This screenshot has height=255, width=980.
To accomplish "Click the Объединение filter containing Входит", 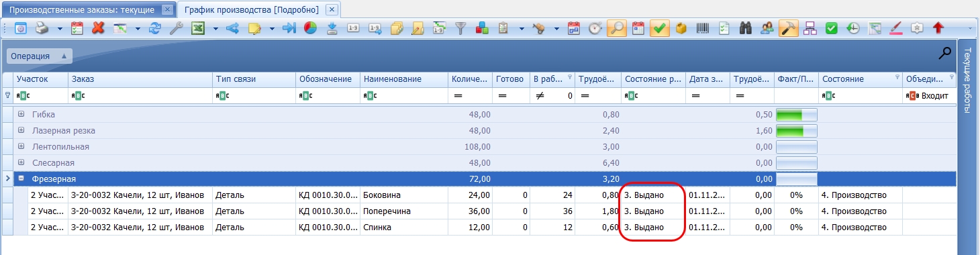I will pyautogui.click(x=929, y=96).
